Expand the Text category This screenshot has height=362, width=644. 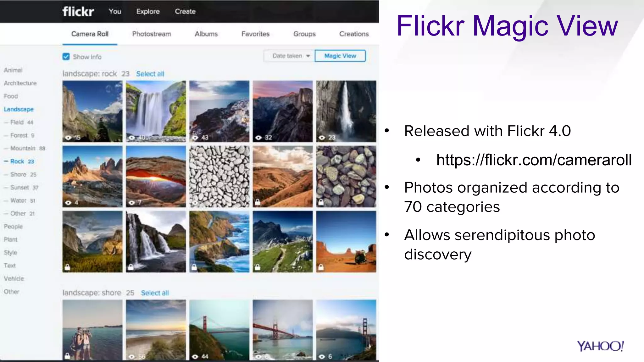point(10,266)
